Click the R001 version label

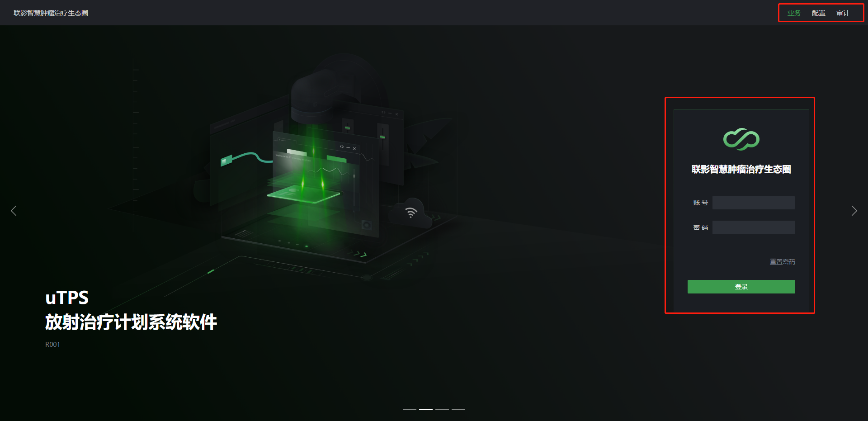point(52,345)
